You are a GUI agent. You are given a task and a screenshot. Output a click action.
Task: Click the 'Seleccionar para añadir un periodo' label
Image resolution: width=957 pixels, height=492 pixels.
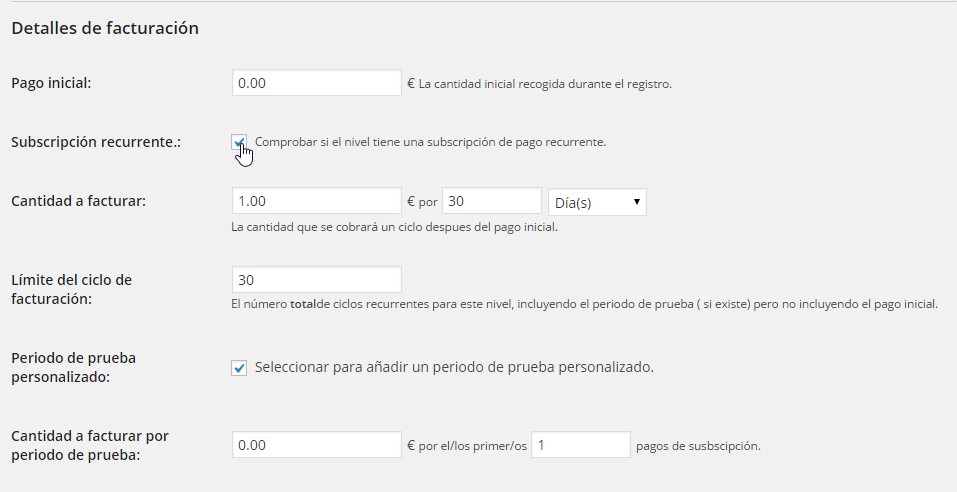454,367
